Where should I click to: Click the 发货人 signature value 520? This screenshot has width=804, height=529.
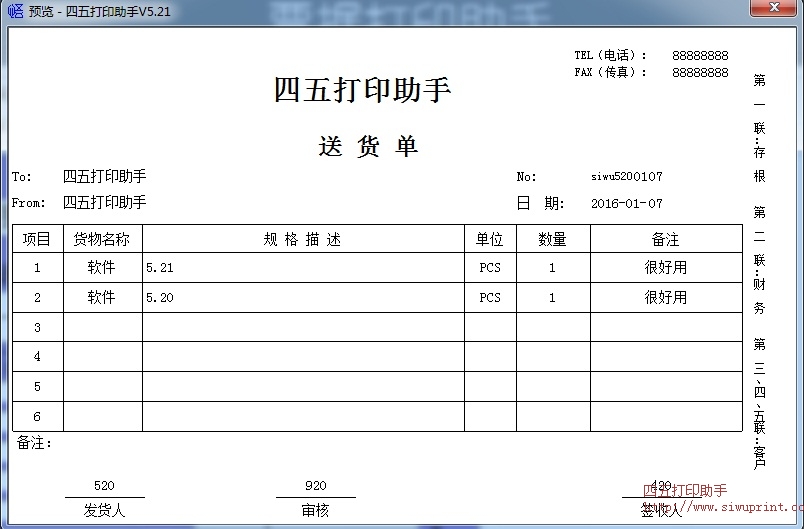[104, 486]
